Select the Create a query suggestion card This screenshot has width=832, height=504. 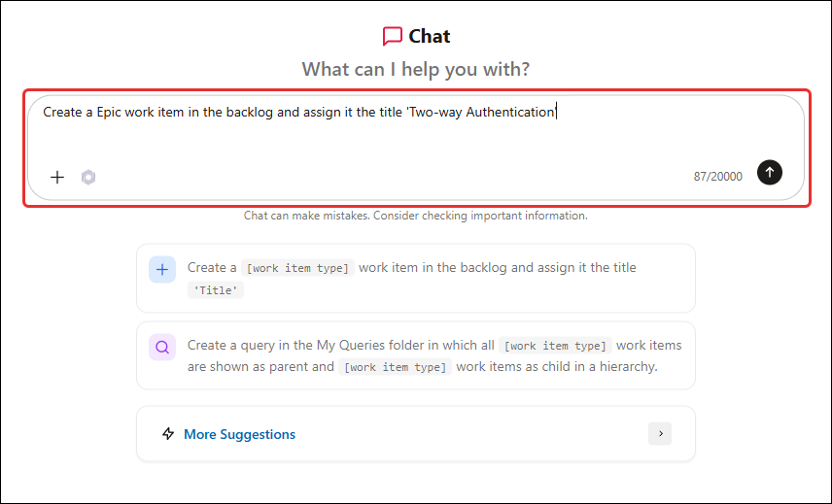(x=416, y=355)
